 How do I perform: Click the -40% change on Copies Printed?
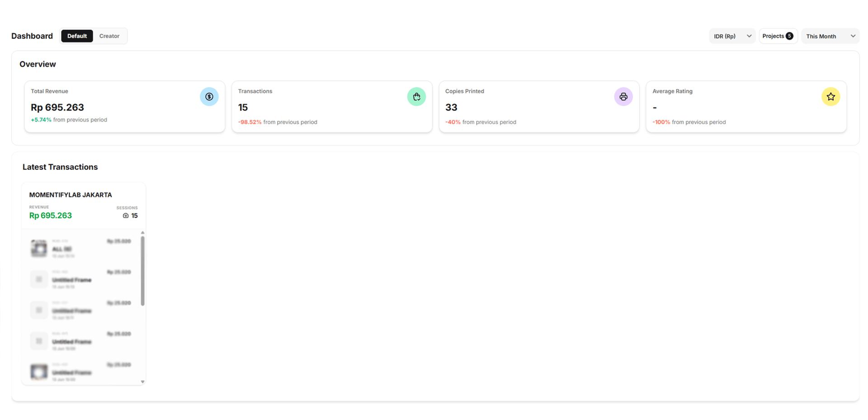coord(453,122)
